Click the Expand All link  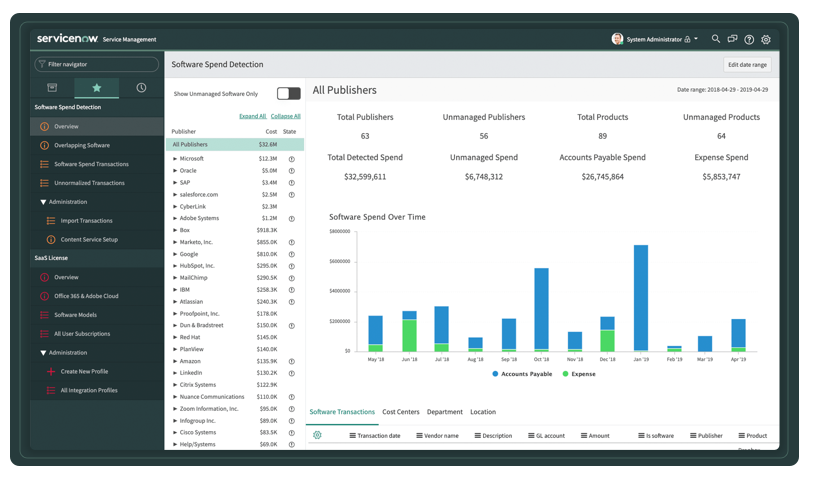(252, 116)
